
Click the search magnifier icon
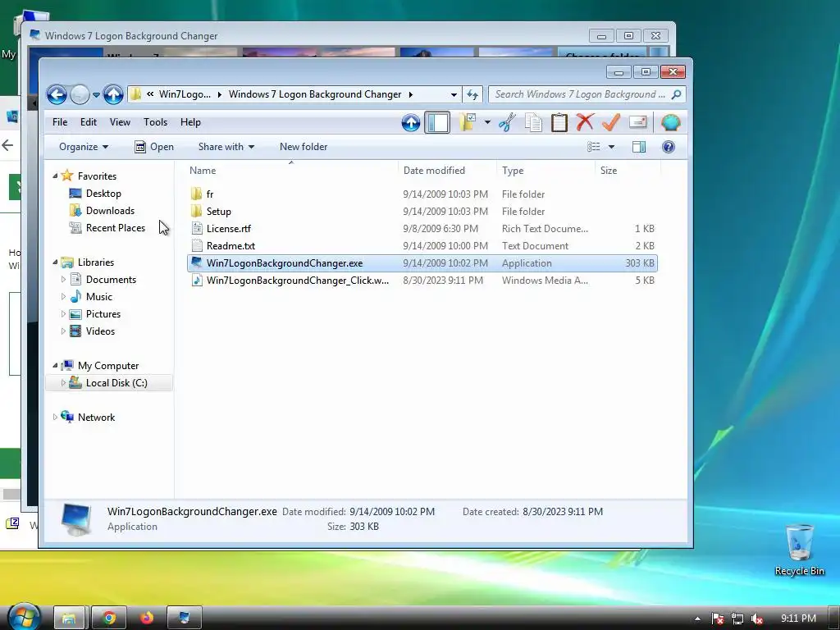click(677, 95)
